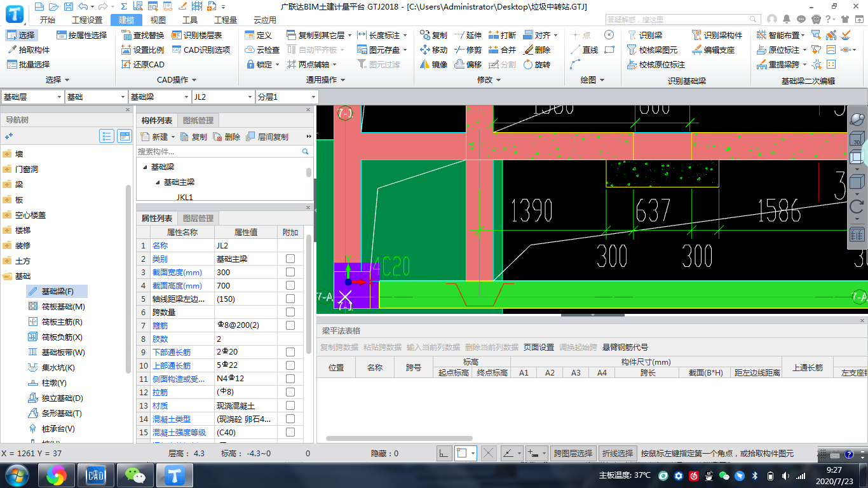Click 云检查 cloud check tool

pyautogui.click(x=262, y=50)
